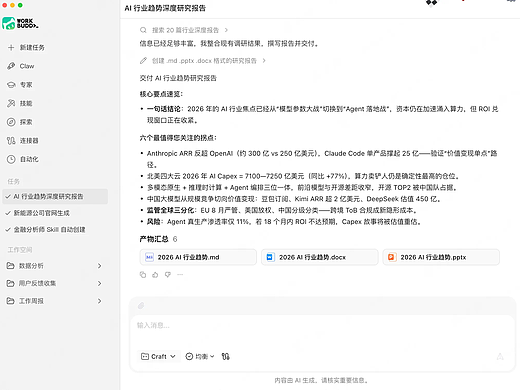Open the 探索 explore section

pos(20,122)
